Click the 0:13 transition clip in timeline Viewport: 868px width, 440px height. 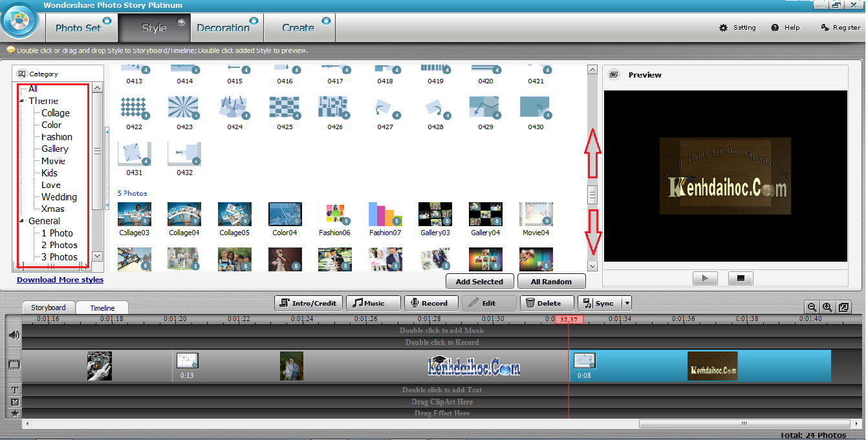tap(187, 361)
